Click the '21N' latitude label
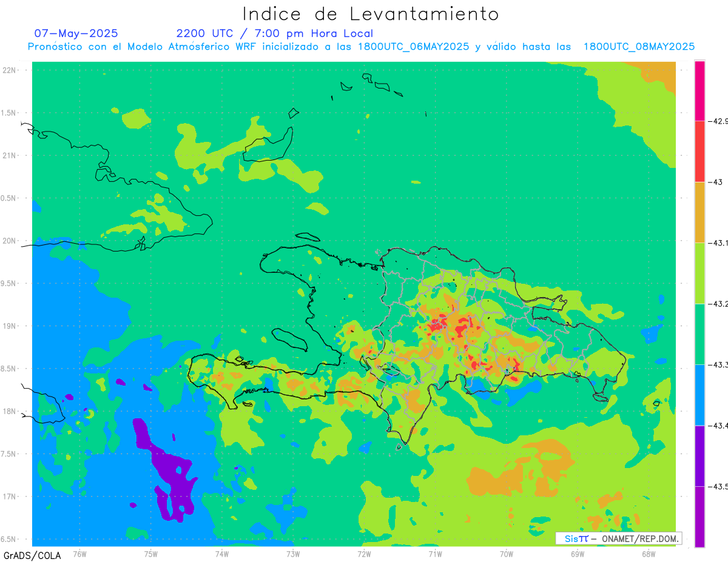The width and height of the screenshot is (728, 562). [x=10, y=155]
